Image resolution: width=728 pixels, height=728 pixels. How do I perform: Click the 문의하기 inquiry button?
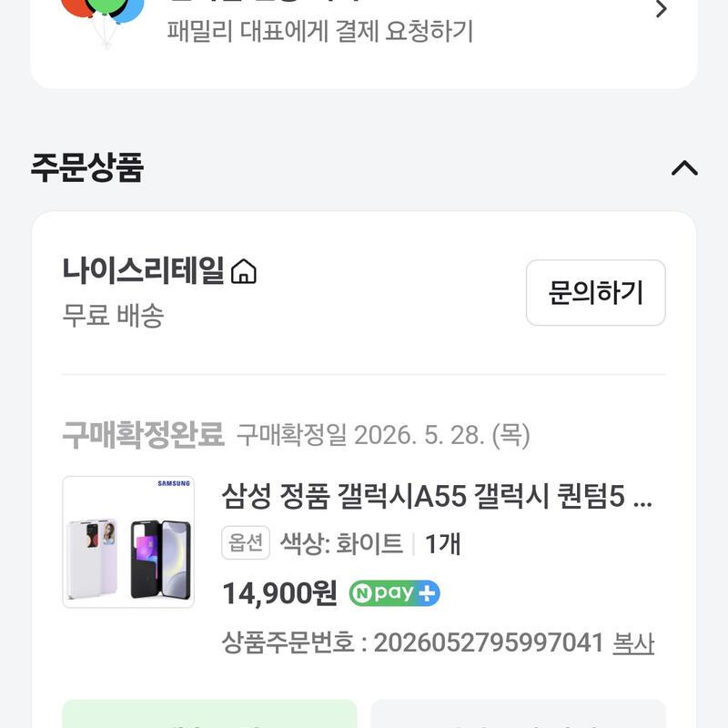(x=596, y=292)
